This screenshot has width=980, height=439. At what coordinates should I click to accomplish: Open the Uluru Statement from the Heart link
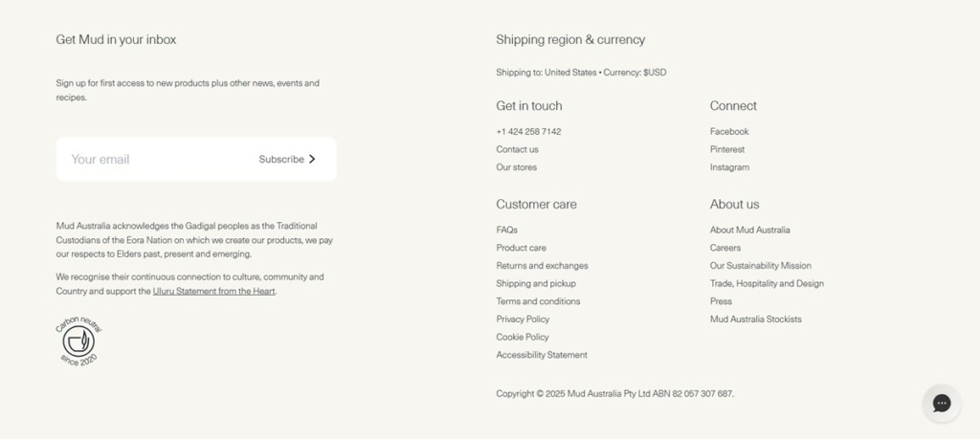tap(213, 291)
